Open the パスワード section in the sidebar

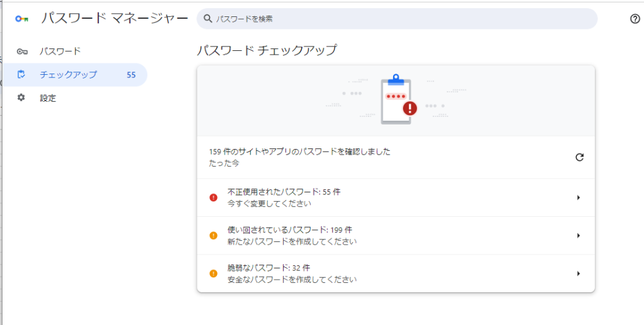point(60,51)
